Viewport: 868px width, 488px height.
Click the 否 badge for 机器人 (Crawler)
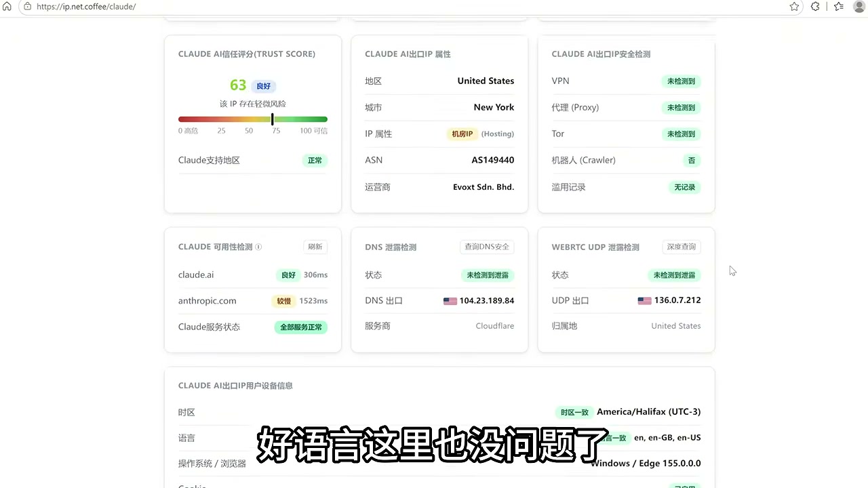pyautogui.click(x=692, y=161)
